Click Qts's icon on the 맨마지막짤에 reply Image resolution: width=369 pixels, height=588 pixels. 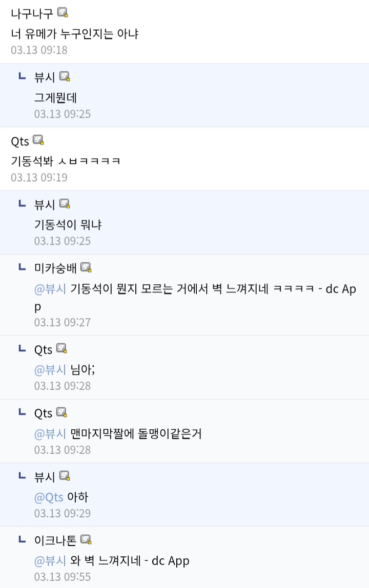click(61, 412)
